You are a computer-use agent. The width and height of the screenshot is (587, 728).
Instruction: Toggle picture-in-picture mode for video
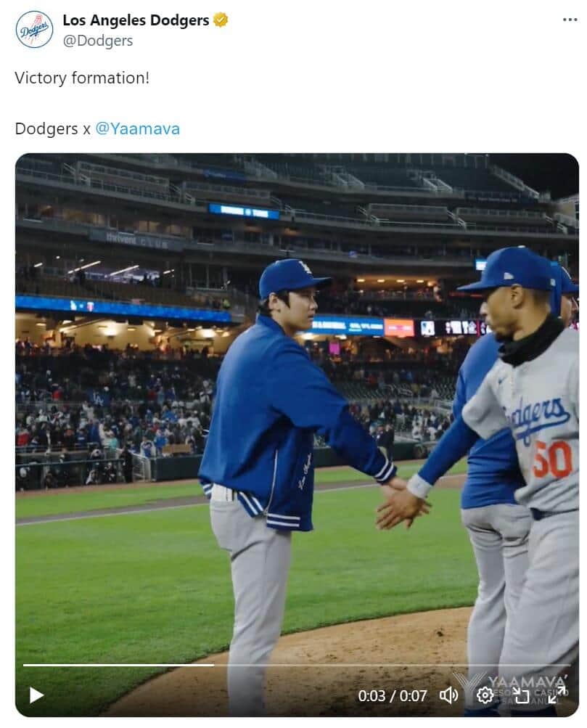tap(521, 695)
